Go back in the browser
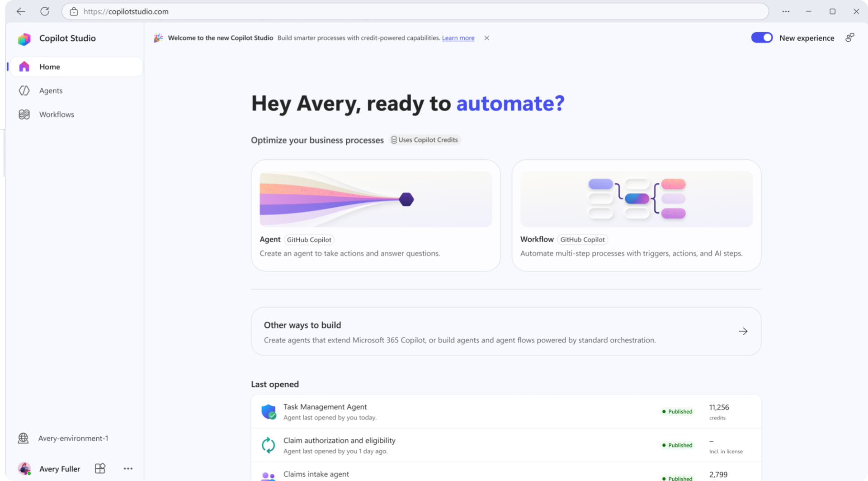This screenshot has height=481, width=868. [x=21, y=11]
